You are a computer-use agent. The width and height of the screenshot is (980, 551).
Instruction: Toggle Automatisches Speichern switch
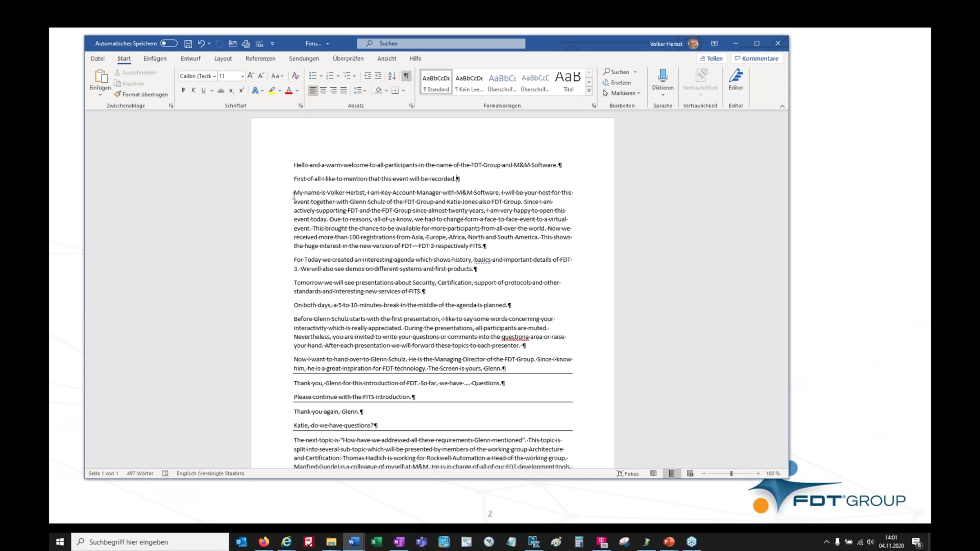(x=169, y=43)
